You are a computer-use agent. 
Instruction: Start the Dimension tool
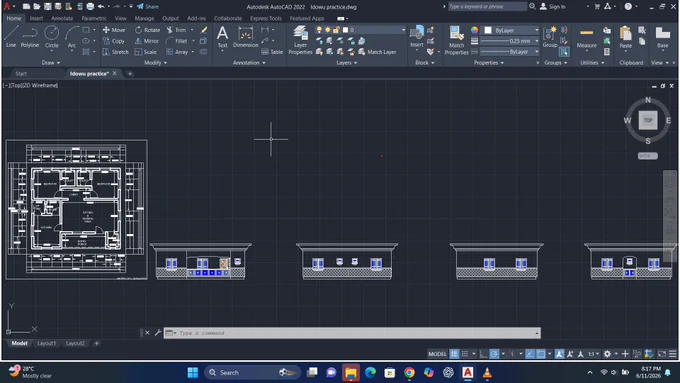tap(245, 36)
